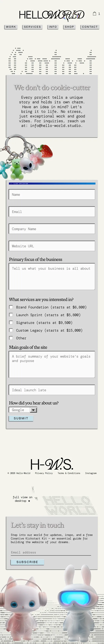Expand the Google referral dropdown arrow
The image size is (104, 644).
click(x=33, y=410)
